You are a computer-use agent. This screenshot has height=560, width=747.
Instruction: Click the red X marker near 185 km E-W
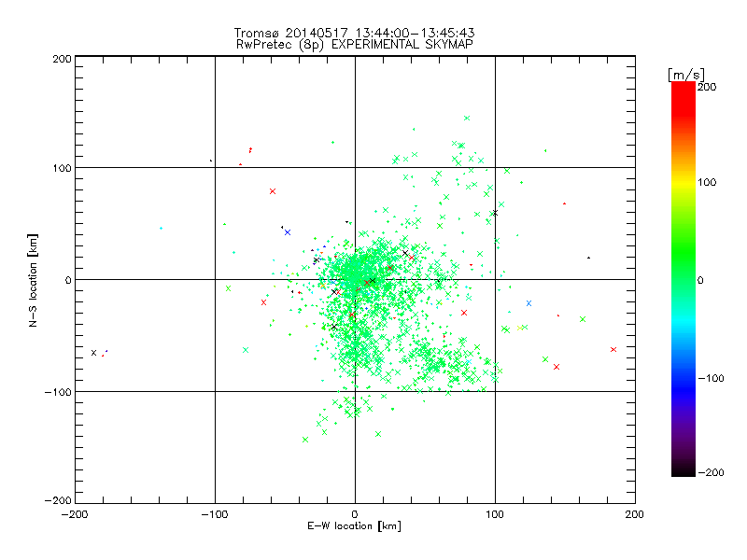pos(613,349)
